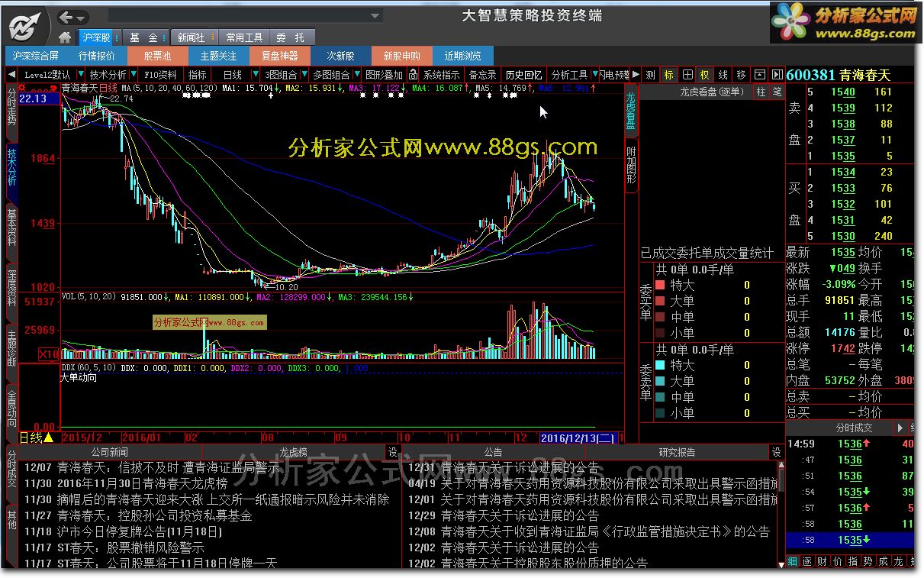
Task: Select the 线 line drawing tool
Action: [723, 75]
